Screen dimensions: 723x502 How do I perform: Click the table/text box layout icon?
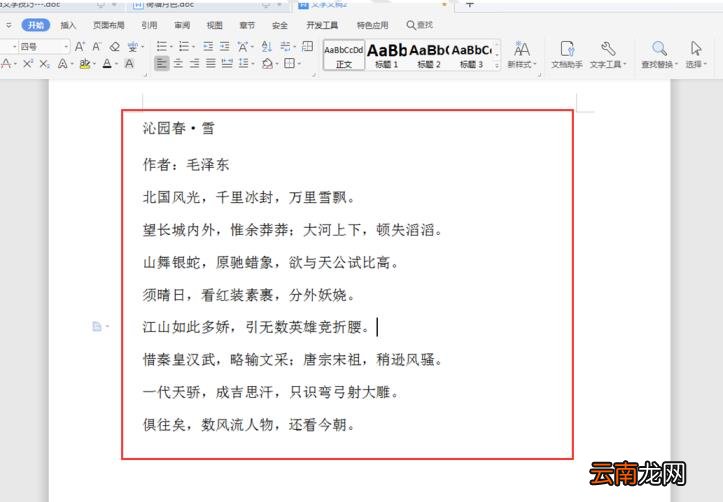307,47
